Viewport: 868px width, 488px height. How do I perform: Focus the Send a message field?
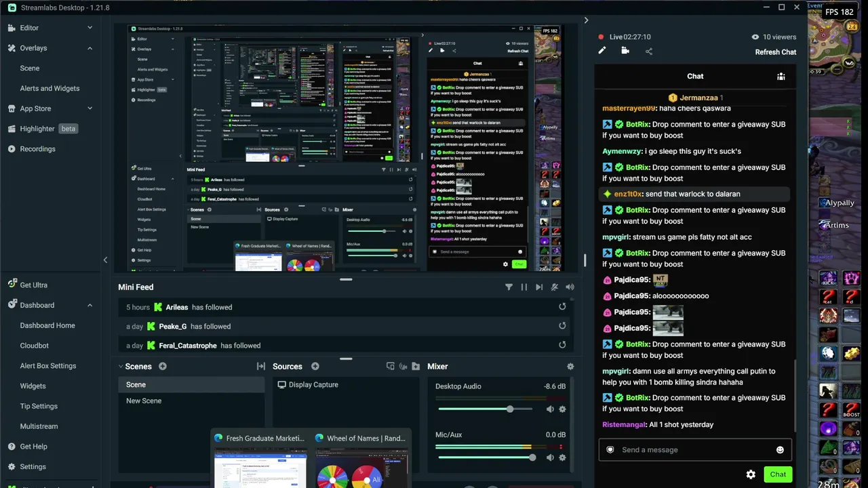tap(695, 450)
